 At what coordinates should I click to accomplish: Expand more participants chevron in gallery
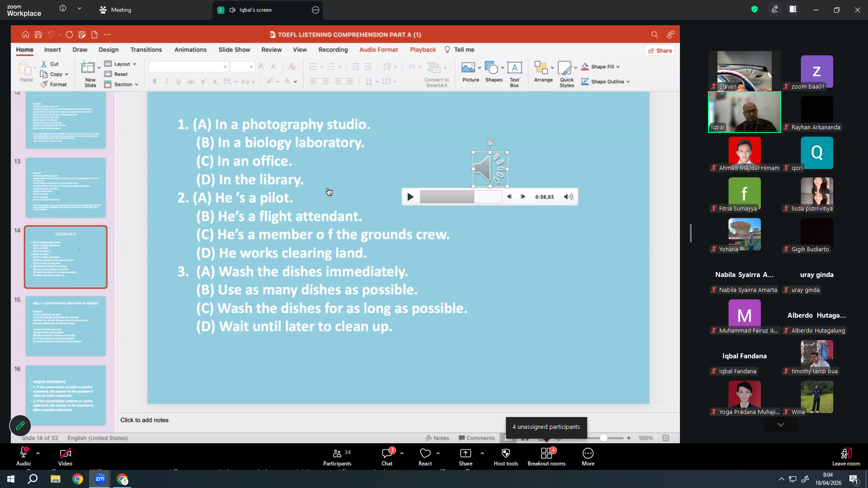pyautogui.click(x=781, y=425)
